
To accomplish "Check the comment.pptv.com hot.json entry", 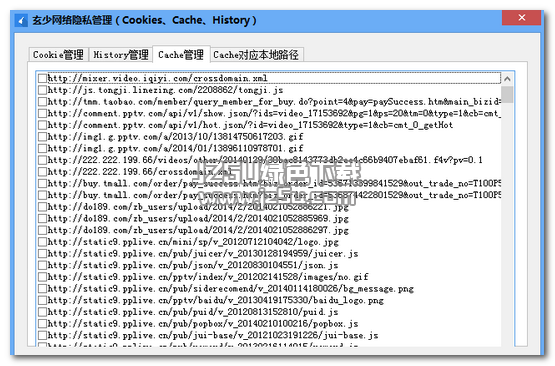I will 42,125.
